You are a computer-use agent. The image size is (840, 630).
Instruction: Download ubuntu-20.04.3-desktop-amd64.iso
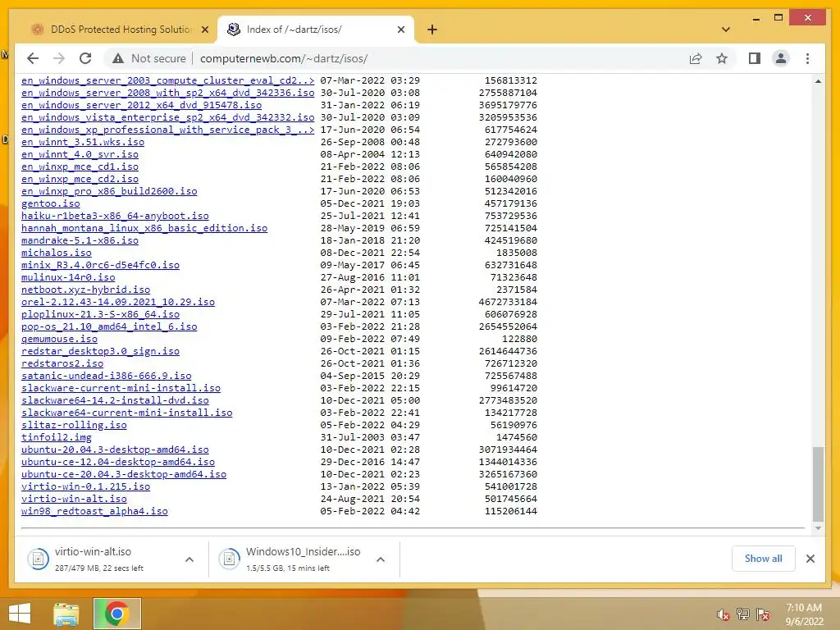(x=115, y=450)
